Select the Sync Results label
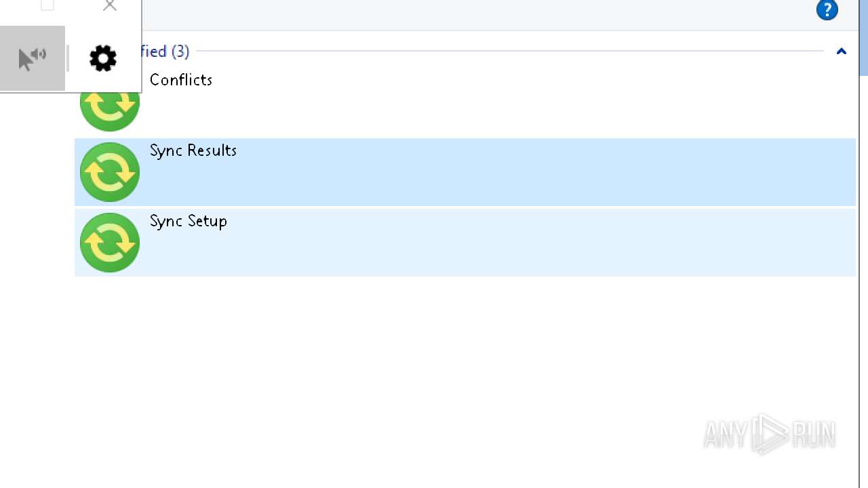The image size is (868, 488). point(193,150)
